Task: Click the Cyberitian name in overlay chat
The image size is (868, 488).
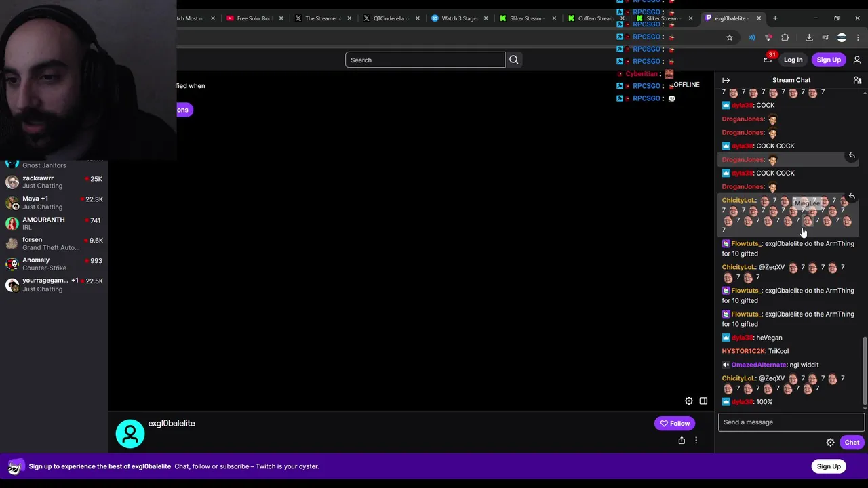Action: (642, 74)
